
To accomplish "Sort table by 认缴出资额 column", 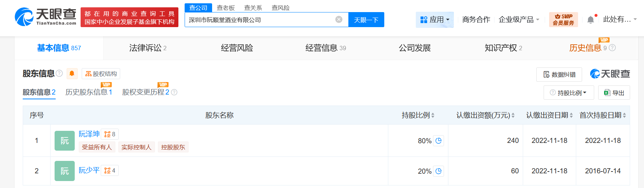I will coord(485,115).
